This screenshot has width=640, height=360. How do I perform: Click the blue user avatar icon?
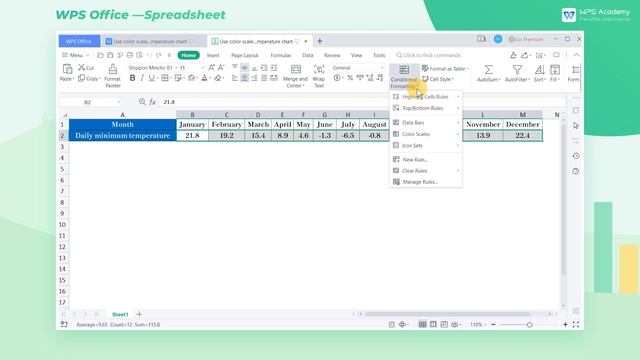(x=498, y=39)
